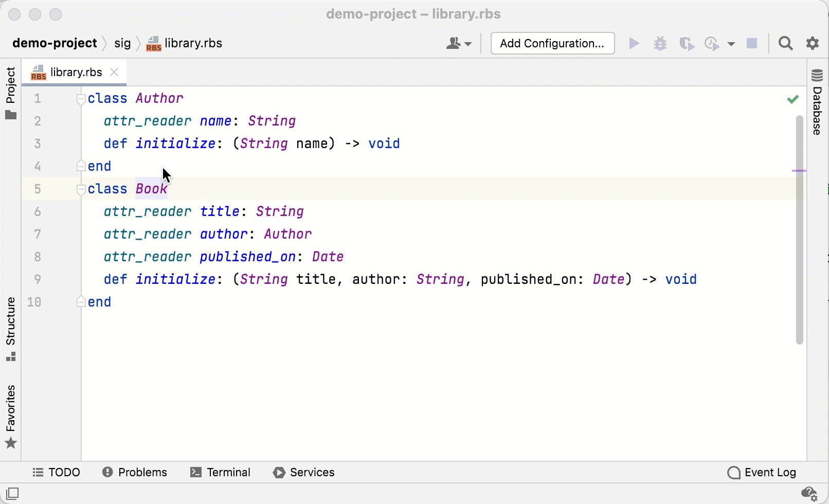Profile the application

(712, 43)
